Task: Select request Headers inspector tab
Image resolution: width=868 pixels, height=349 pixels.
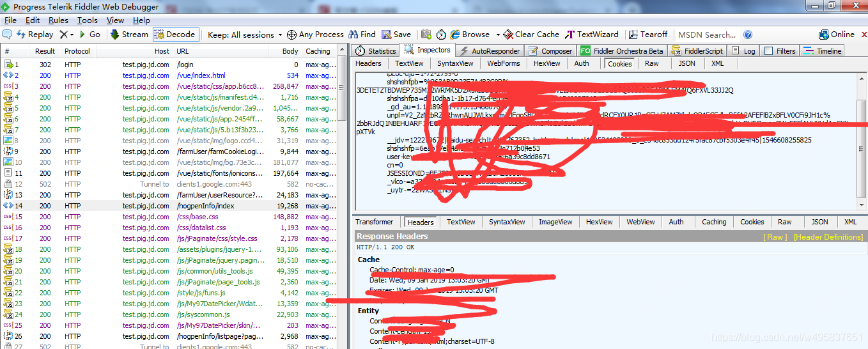Action: (368, 63)
